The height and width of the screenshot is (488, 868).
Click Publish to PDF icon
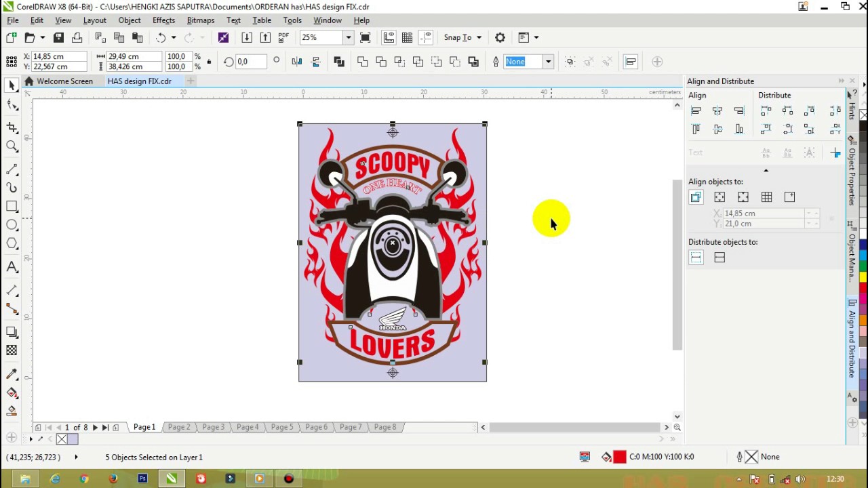click(283, 38)
